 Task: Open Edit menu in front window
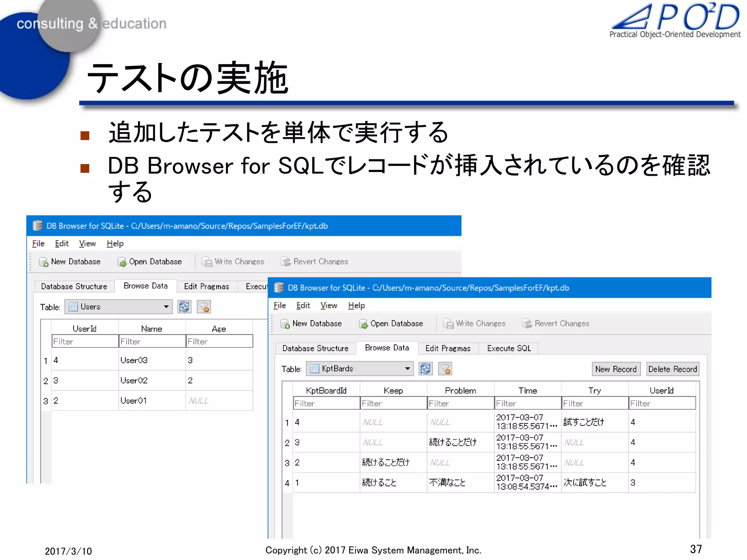[x=303, y=306]
